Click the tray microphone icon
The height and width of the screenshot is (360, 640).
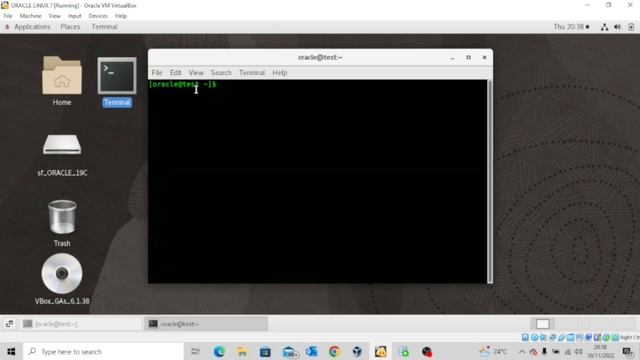544,351
